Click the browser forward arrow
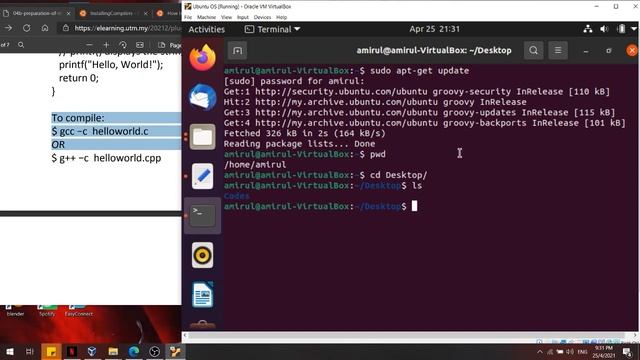This screenshot has height=360, width=640. tap(8, 28)
